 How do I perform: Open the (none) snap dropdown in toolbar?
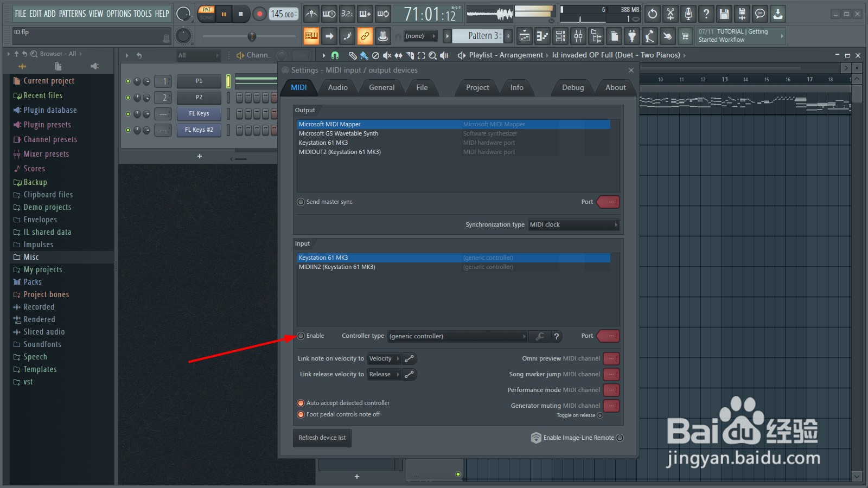click(420, 36)
